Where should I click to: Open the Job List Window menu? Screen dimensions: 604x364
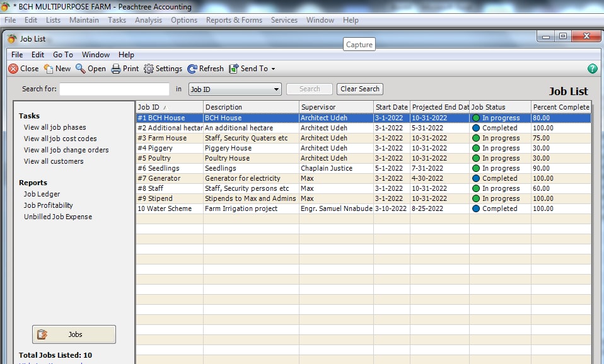tap(96, 55)
